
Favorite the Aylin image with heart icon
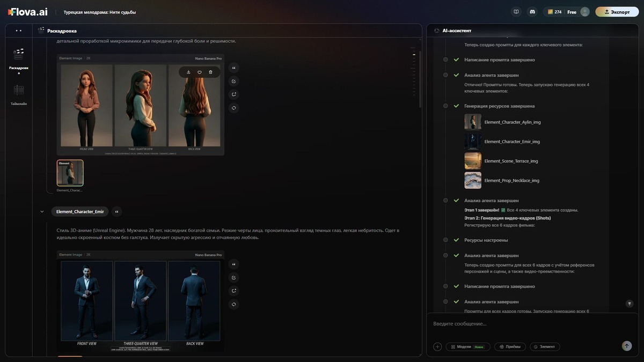[x=200, y=72]
